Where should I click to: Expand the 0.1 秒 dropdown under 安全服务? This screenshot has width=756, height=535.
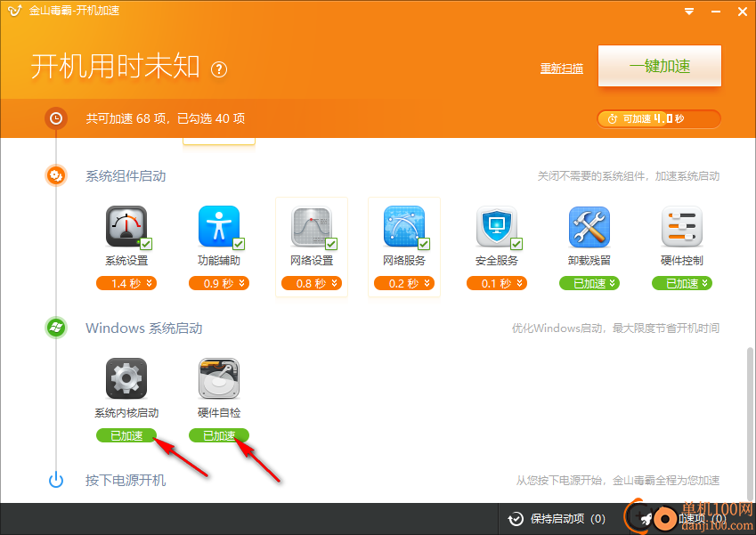497,283
